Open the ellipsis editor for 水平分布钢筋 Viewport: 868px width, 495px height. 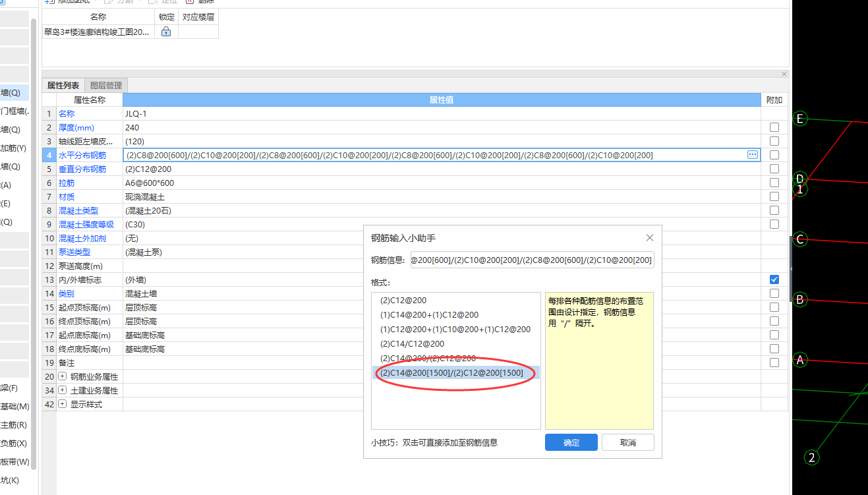753,155
